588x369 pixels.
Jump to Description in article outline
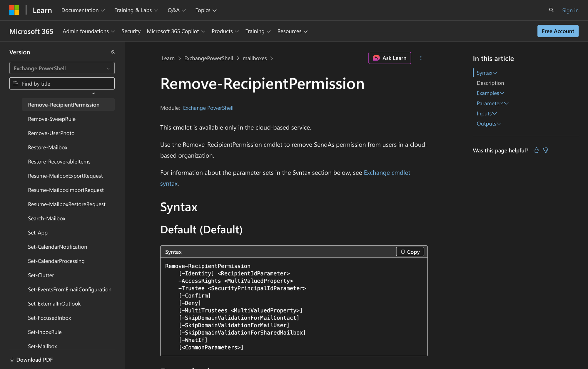pos(490,83)
